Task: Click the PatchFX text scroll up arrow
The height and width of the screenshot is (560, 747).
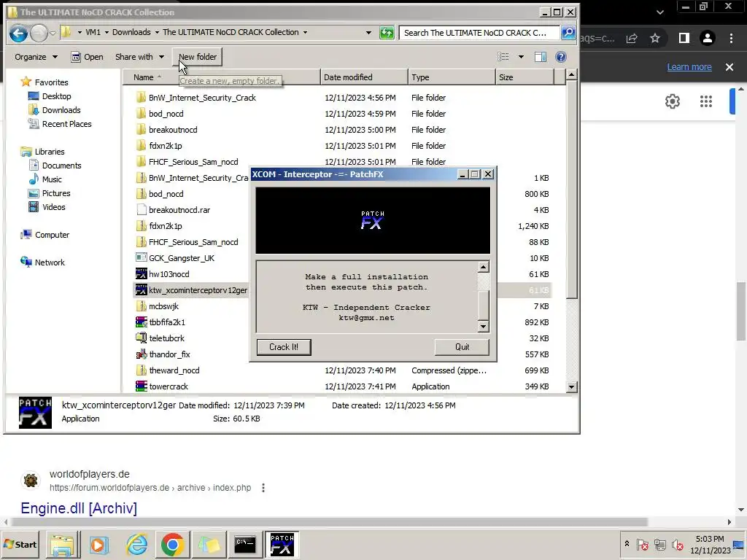Action: click(483, 267)
